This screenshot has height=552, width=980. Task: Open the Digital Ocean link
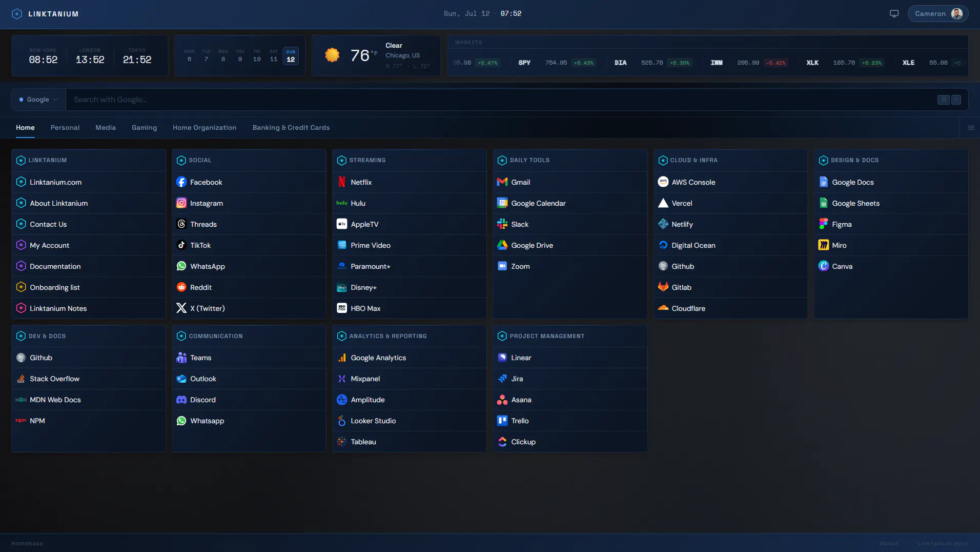pyautogui.click(x=730, y=245)
